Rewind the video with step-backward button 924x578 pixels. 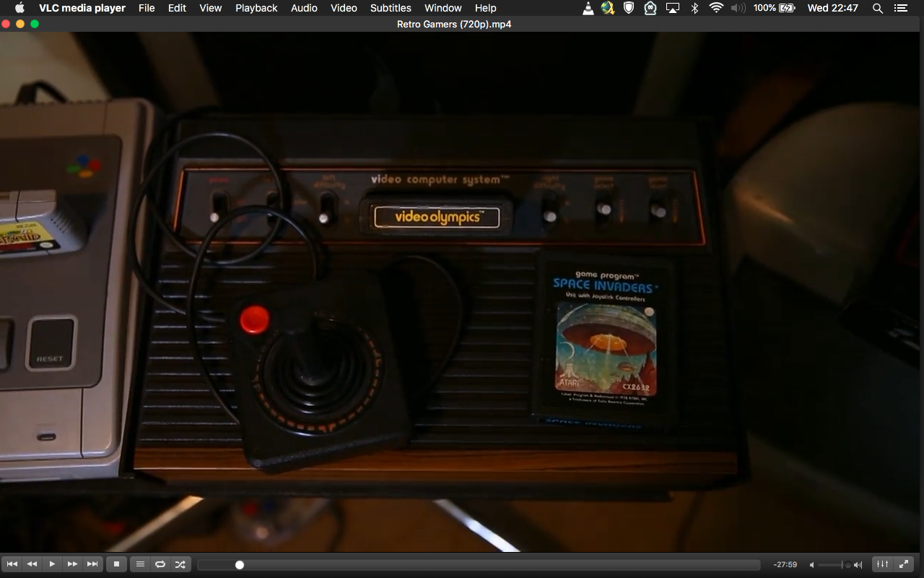click(x=32, y=564)
